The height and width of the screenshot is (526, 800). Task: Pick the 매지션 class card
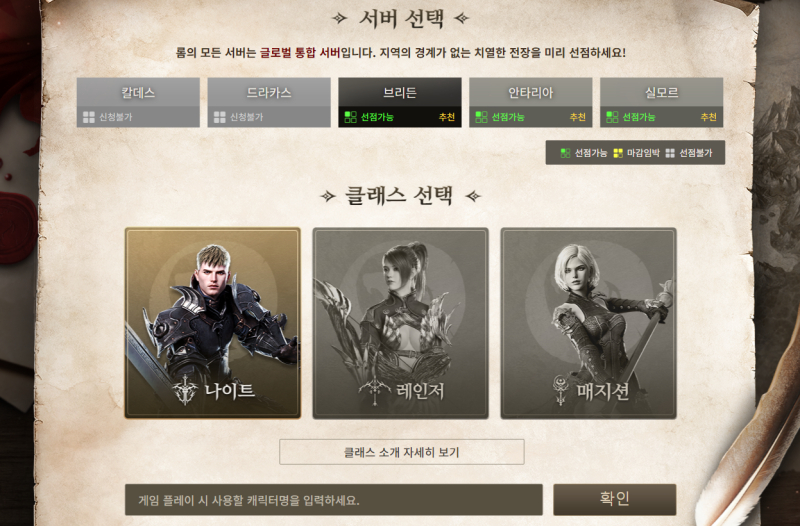588,323
